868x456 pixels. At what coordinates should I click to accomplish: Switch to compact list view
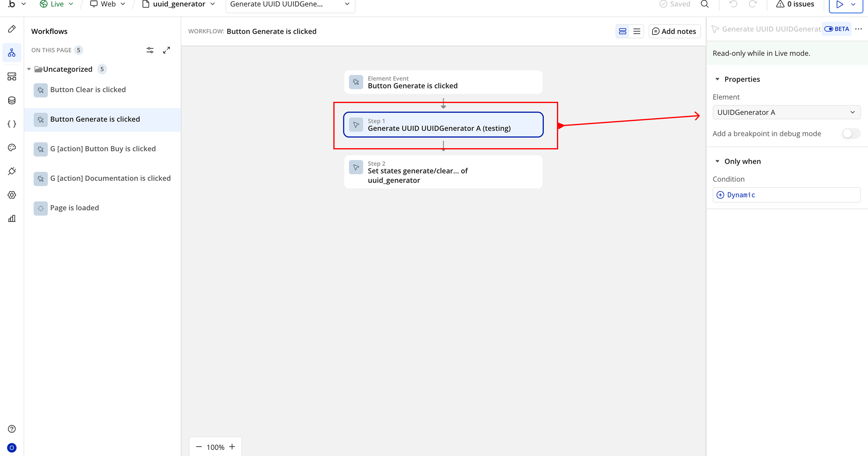[x=637, y=31]
